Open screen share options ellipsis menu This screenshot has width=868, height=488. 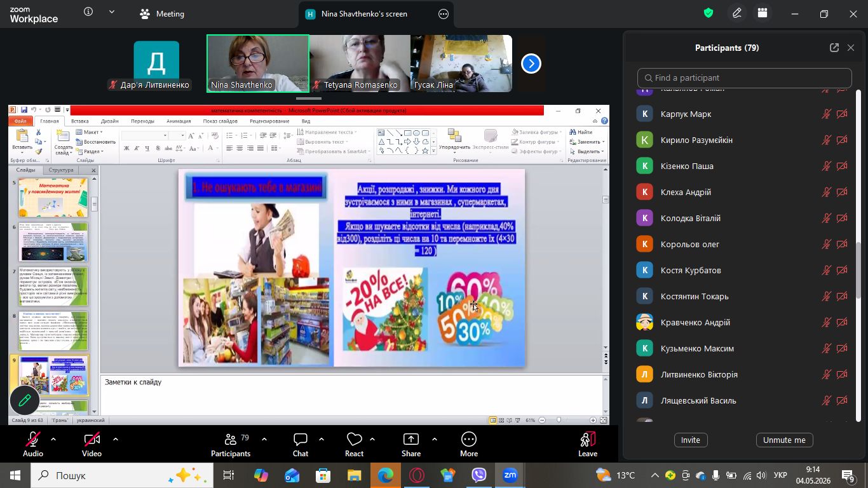444,13
